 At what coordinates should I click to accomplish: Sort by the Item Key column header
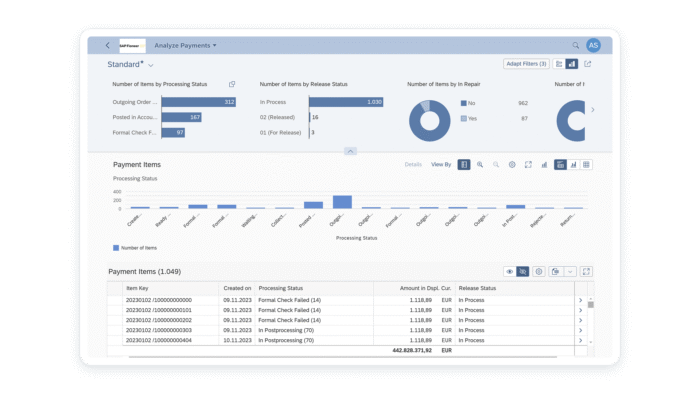(171, 288)
